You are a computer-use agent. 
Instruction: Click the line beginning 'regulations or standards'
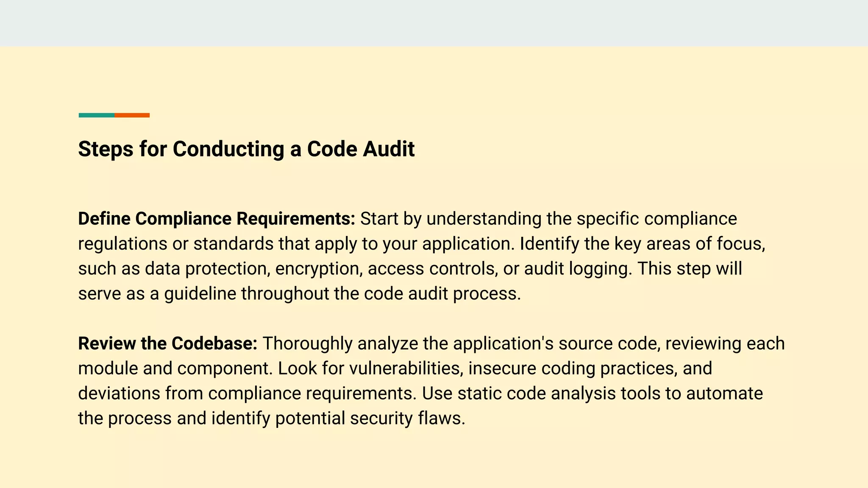422,244
